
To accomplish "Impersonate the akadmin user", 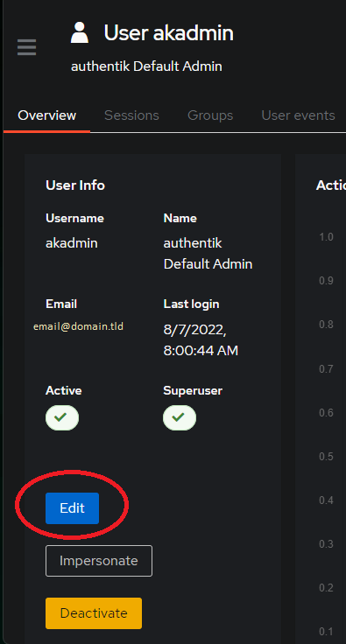I will (99, 561).
